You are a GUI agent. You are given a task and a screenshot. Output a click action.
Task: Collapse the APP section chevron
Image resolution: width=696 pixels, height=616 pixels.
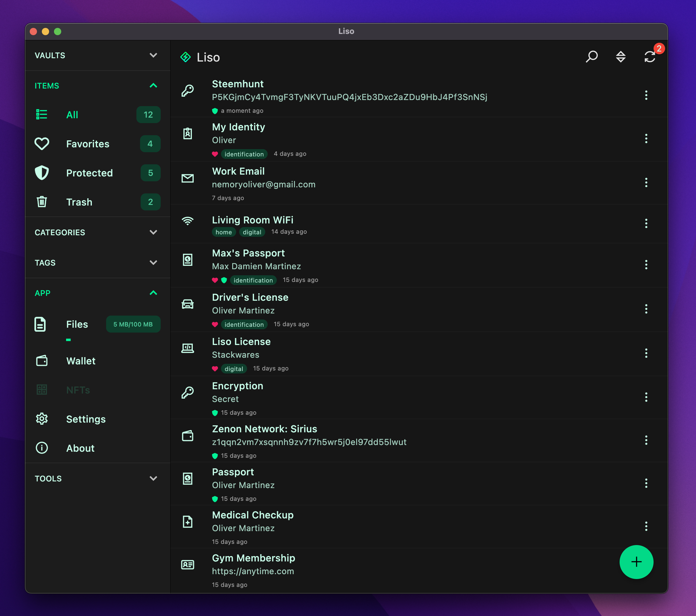pyautogui.click(x=154, y=293)
